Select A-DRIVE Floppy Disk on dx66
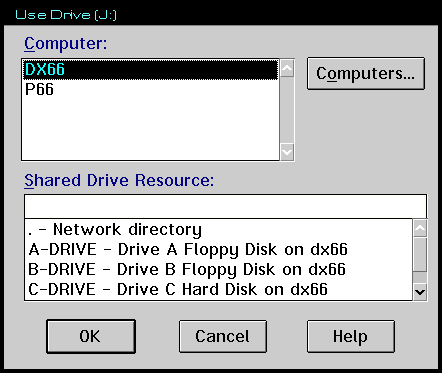442x373 pixels. coord(218,249)
